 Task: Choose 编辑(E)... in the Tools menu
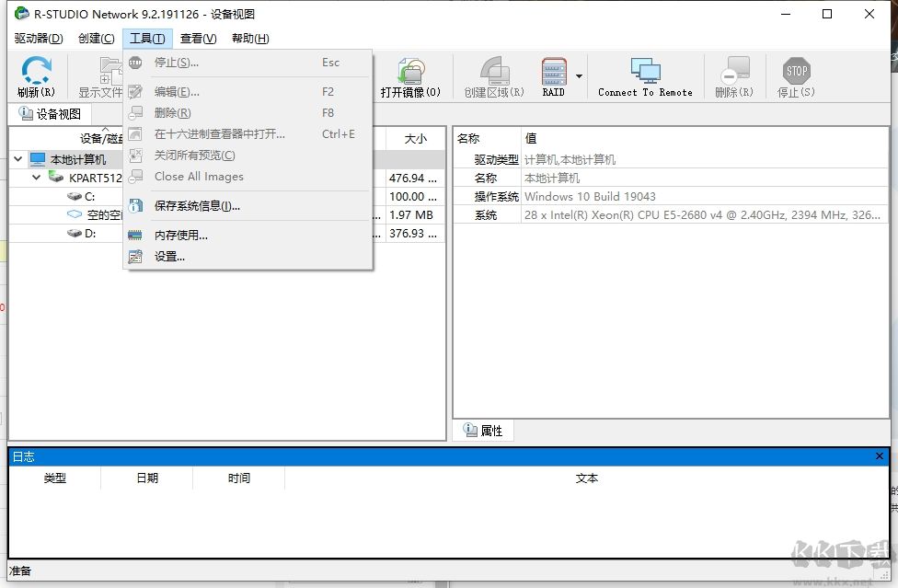(x=248, y=92)
